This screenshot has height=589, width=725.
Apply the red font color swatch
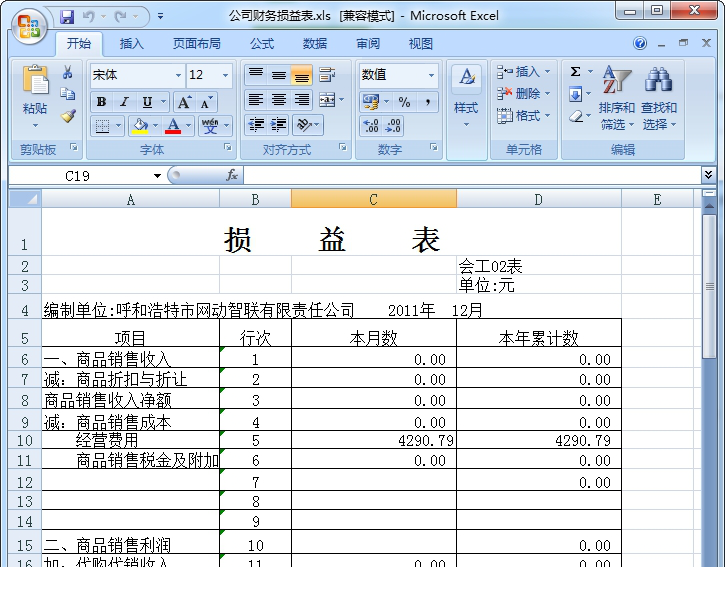coord(174,126)
